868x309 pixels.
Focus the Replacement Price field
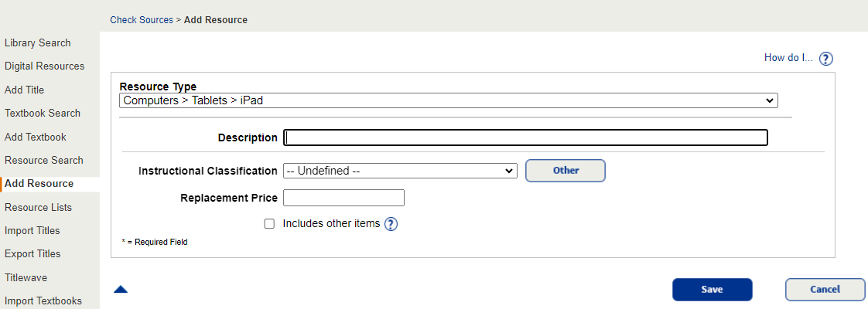pos(343,198)
